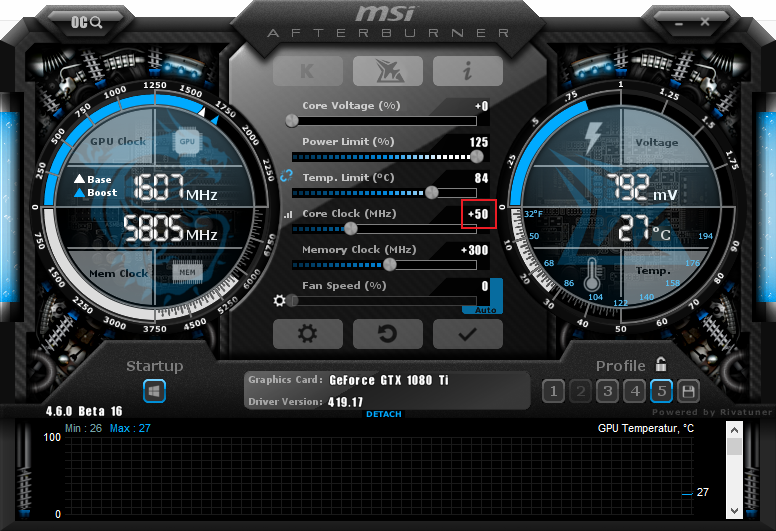The height and width of the screenshot is (531, 776).
Task: Click the Core Clock +50 value field
Action: tap(478, 214)
